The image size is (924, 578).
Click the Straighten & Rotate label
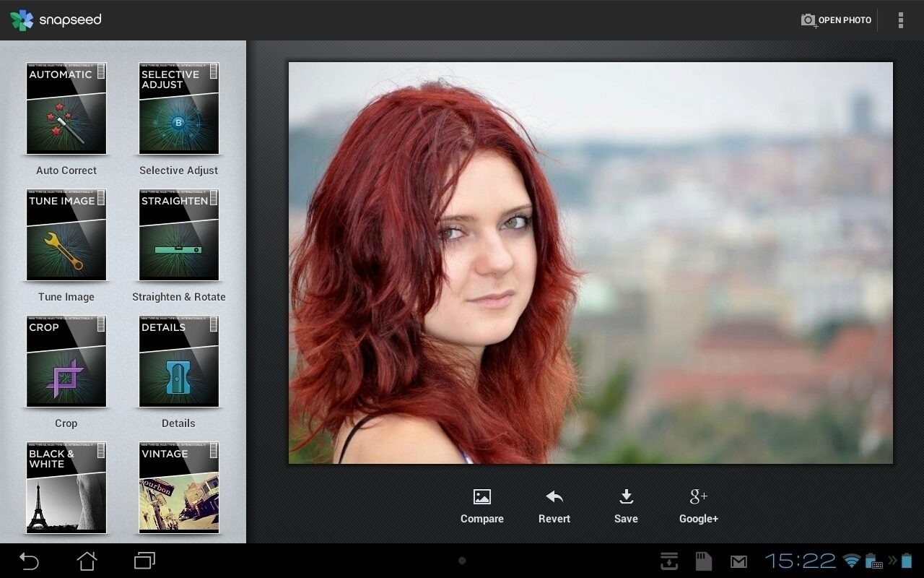179,297
